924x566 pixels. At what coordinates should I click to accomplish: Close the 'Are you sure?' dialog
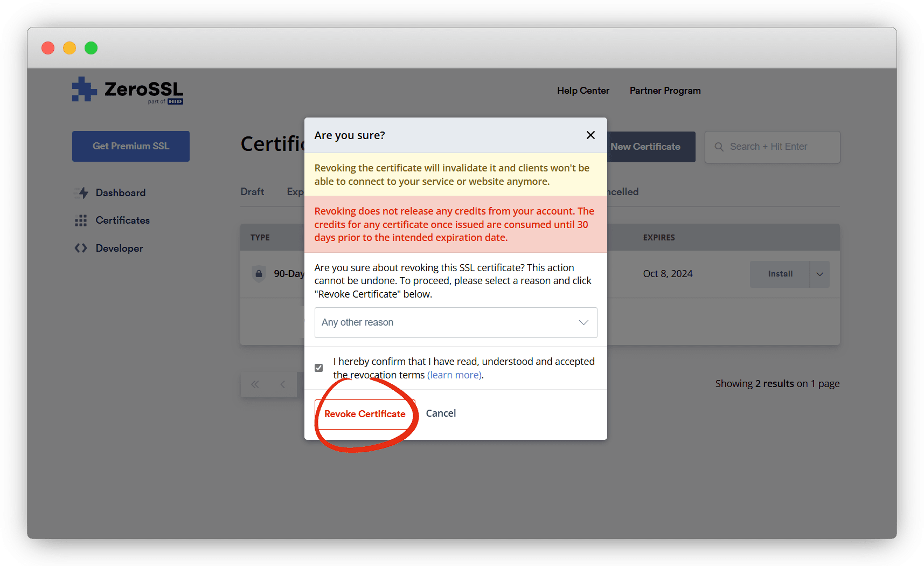pos(590,135)
